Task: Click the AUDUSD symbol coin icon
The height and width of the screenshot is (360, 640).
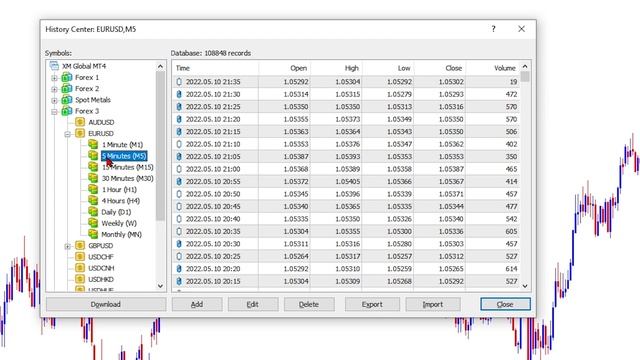Action: [x=80, y=122]
